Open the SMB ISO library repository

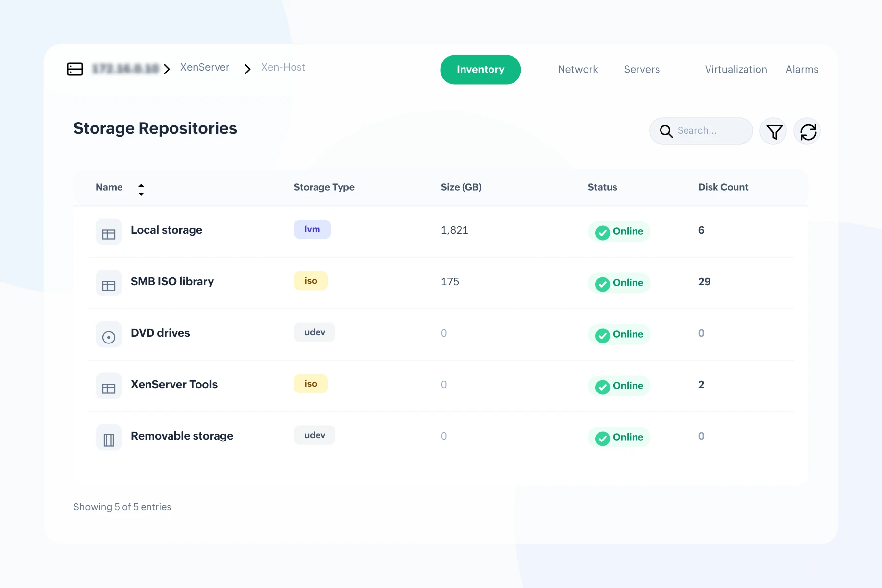click(172, 282)
